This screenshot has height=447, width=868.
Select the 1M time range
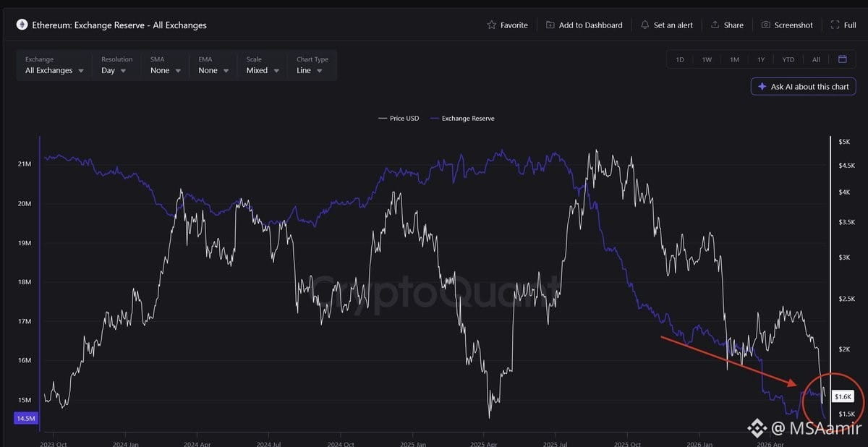[734, 59]
